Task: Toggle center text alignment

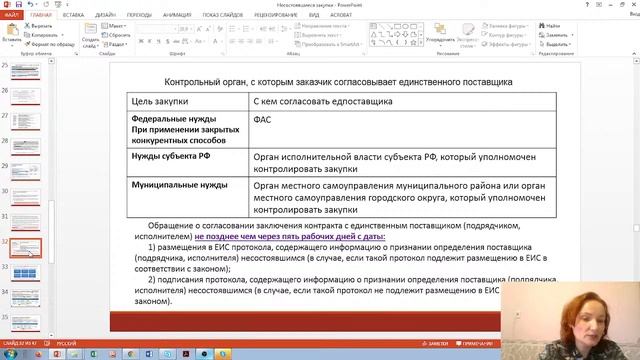Action: pyautogui.click(x=241, y=41)
